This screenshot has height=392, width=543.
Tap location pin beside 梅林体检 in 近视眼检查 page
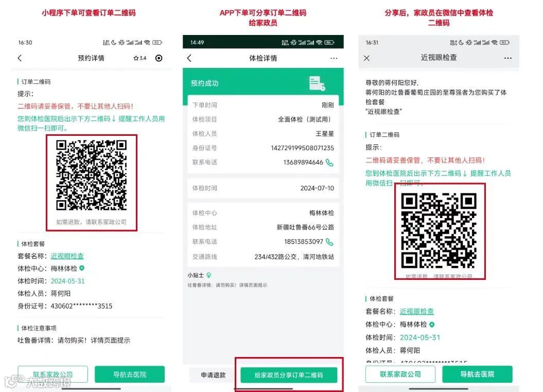(x=432, y=325)
